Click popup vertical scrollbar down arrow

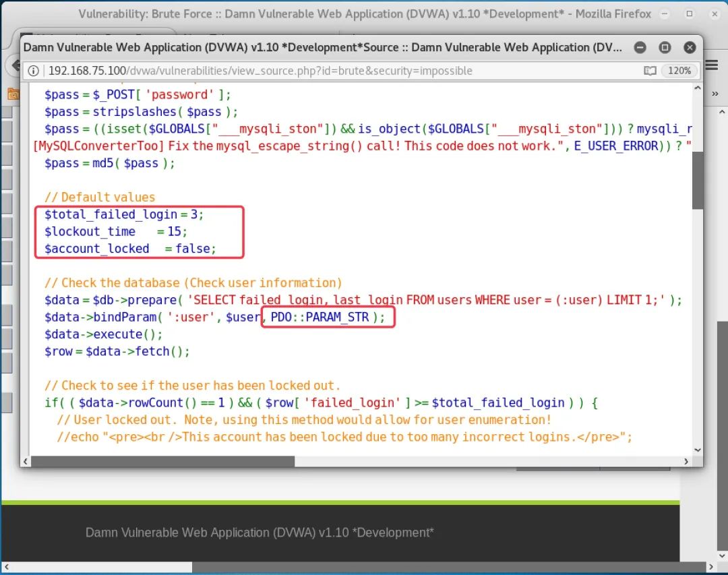tap(698, 450)
